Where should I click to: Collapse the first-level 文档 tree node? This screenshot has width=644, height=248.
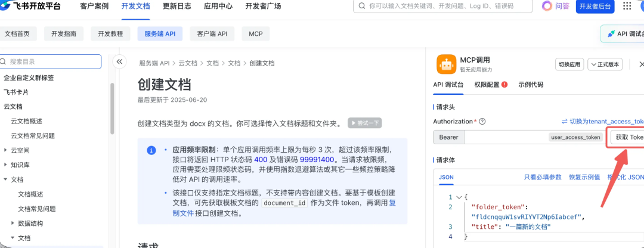click(5, 179)
